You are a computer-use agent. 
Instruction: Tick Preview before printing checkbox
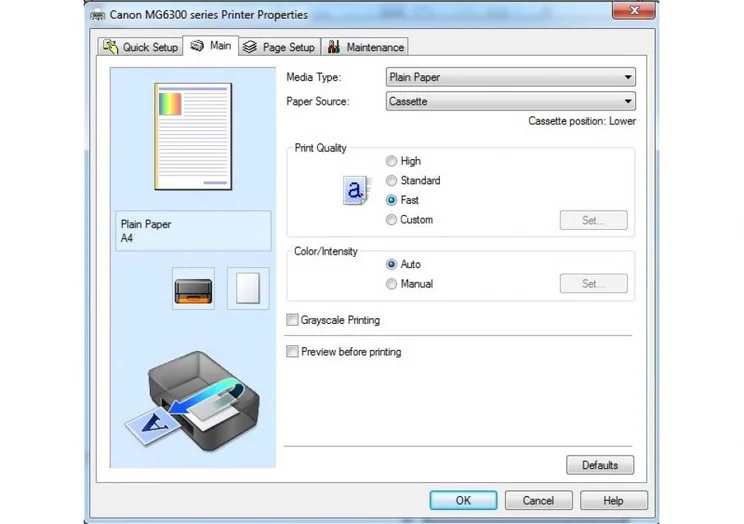click(293, 352)
